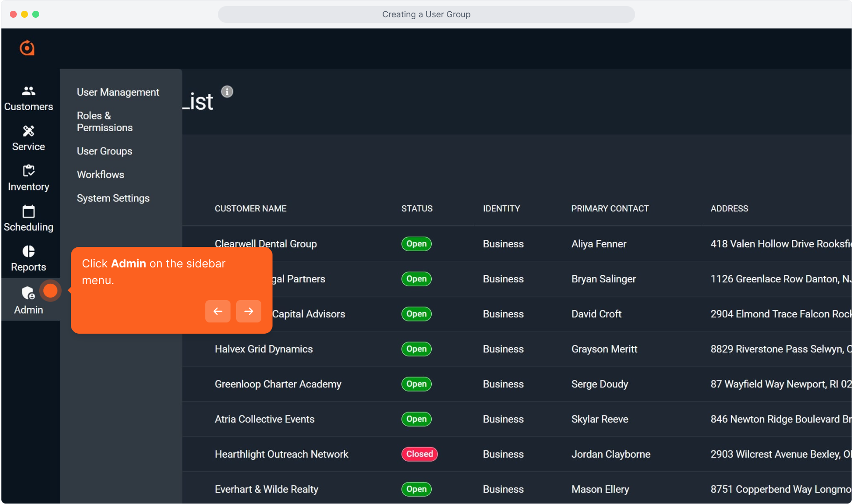
Task: Open the Service section icon
Action: click(x=28, y=131)
